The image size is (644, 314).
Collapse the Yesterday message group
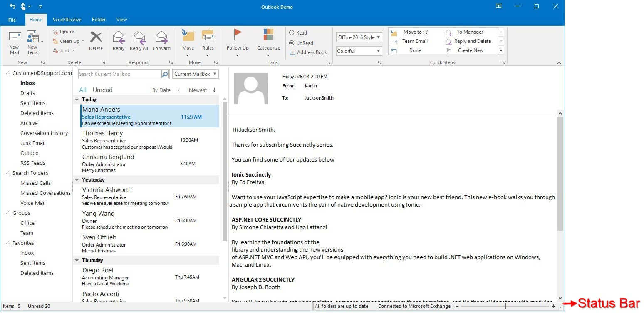click(x=77, y=180)
